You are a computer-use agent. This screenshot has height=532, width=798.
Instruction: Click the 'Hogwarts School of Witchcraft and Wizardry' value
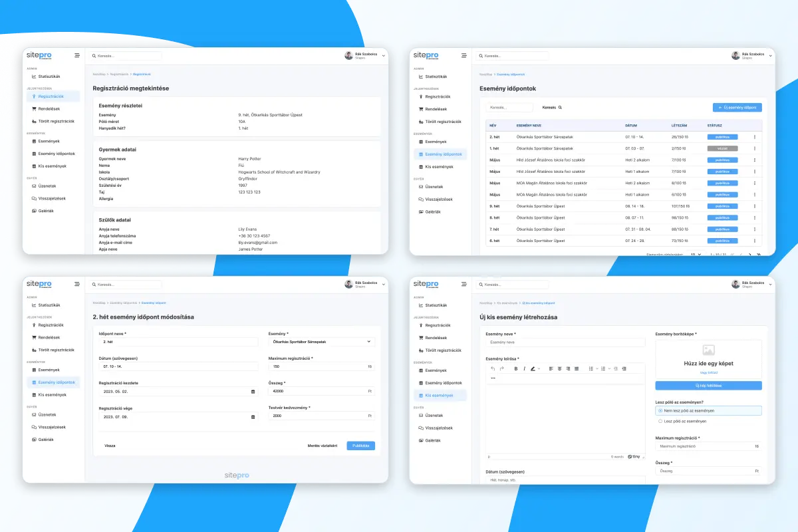[x=279, y=172]
